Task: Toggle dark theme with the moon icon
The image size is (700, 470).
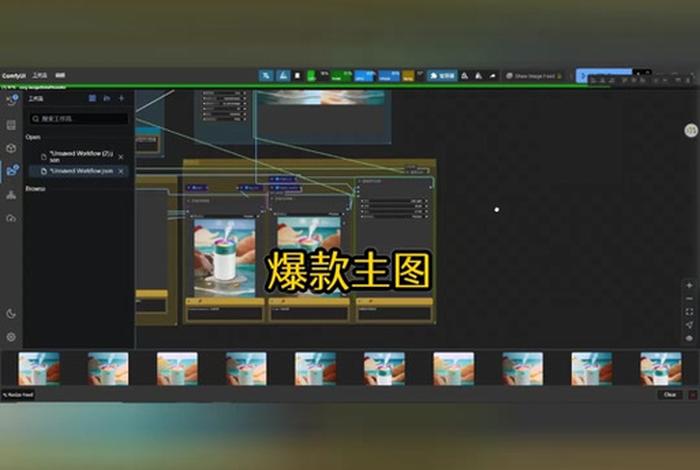Action: tap(11, 314)
